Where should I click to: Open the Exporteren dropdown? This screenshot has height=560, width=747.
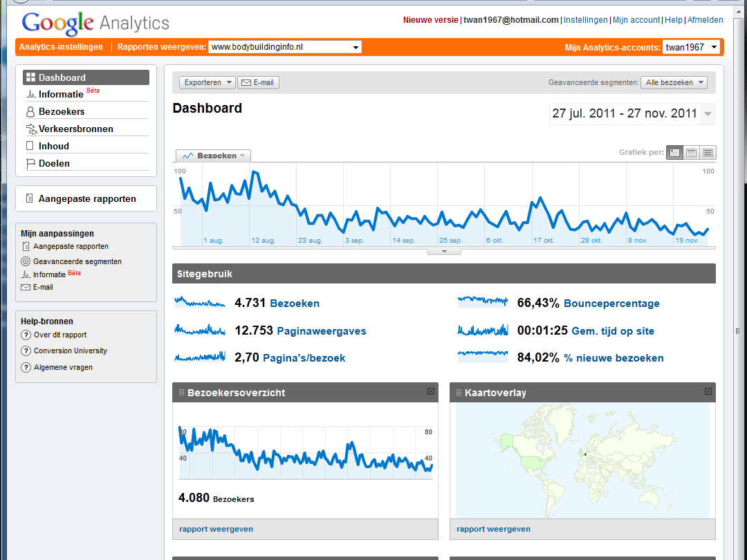207,83
